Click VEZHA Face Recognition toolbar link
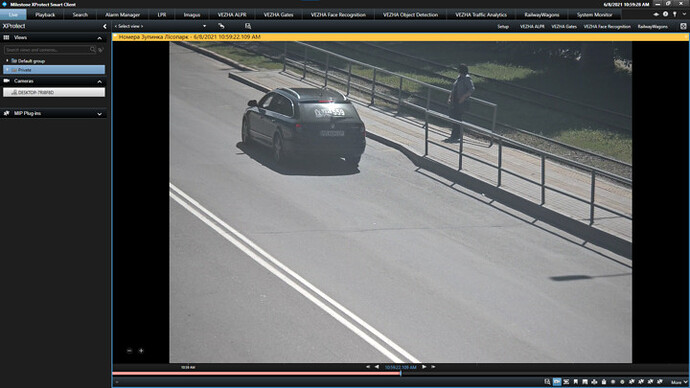 (x=607, y=26)
